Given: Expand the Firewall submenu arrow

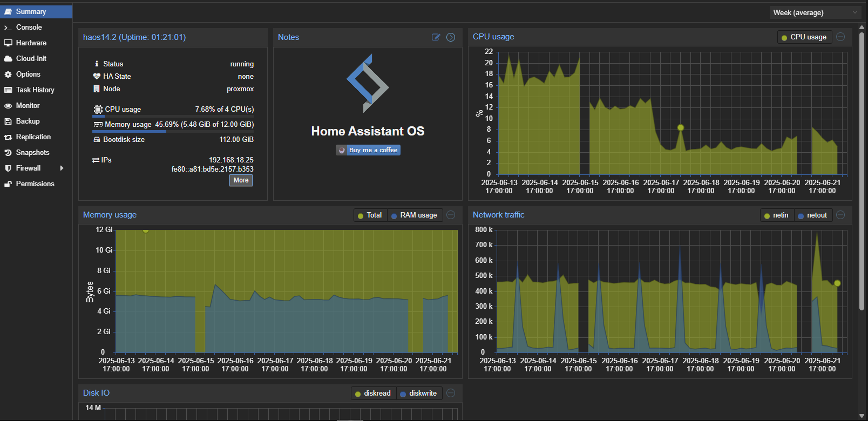Looking at the screenshot, I should 62,168.
